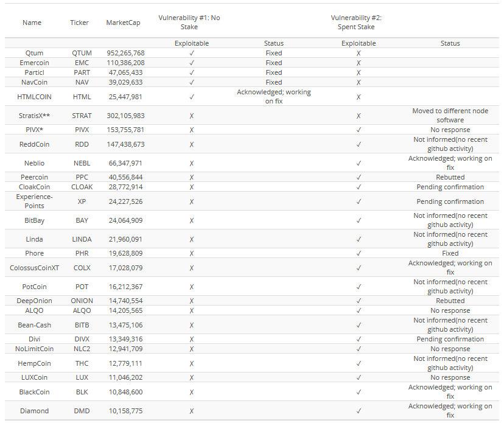This screenshot has height=423, width=504.
Task: Click the StratisX Spent Stake X mark
Action: tap(359, 116)
